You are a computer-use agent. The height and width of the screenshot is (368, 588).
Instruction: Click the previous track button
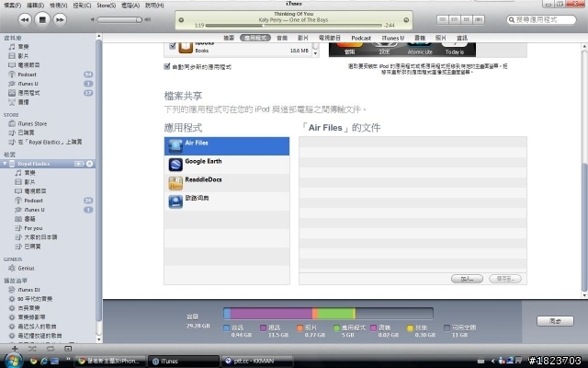(x=25, y=19)
